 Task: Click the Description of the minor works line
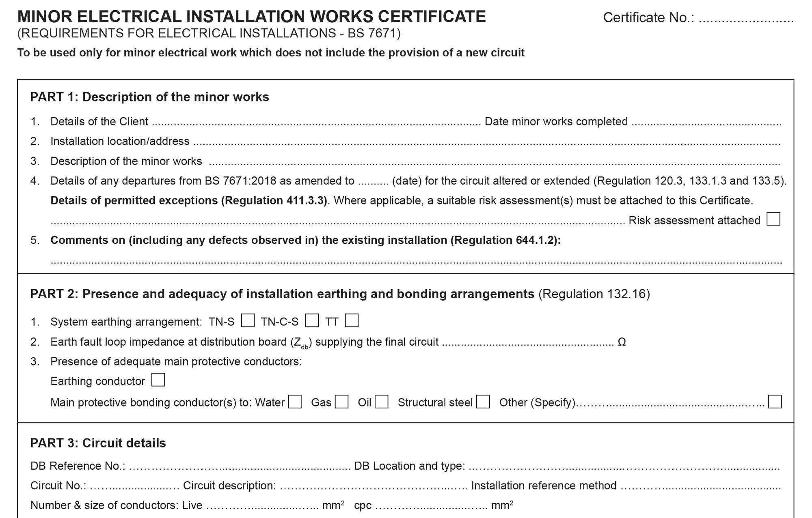494,161
